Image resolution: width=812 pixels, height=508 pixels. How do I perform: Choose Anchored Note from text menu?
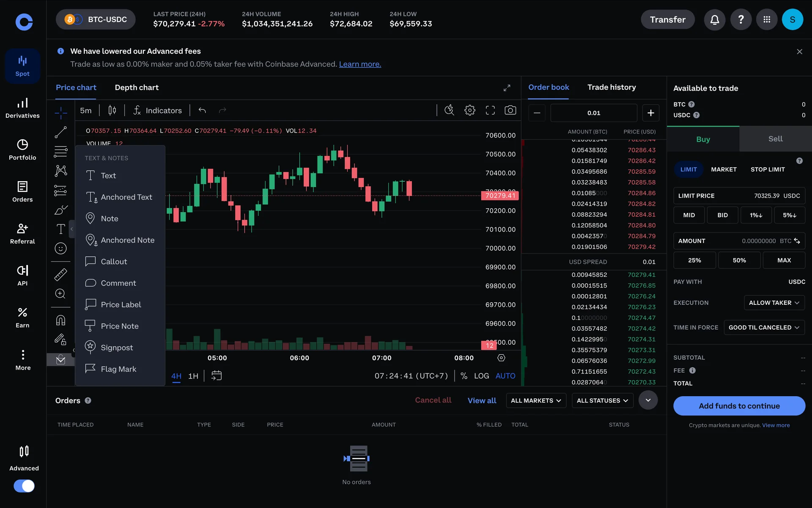pyautogui.click(x=127, y=240)
